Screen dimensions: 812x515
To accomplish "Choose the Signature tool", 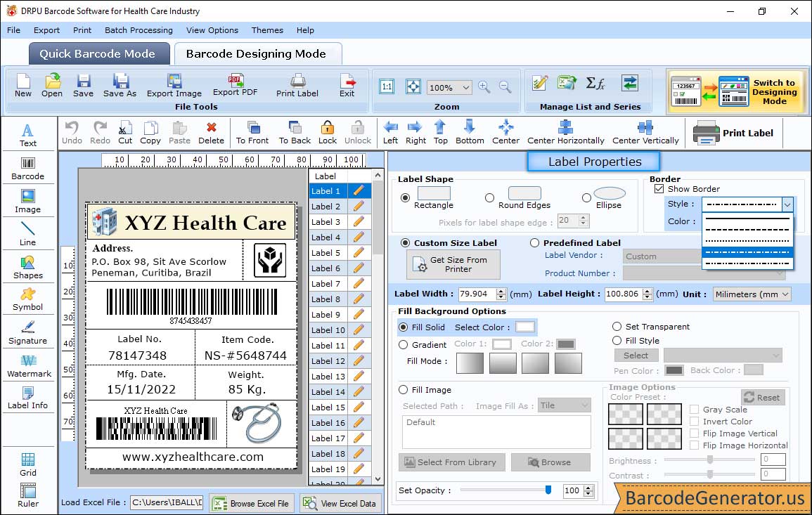I will tap(28, 333).
